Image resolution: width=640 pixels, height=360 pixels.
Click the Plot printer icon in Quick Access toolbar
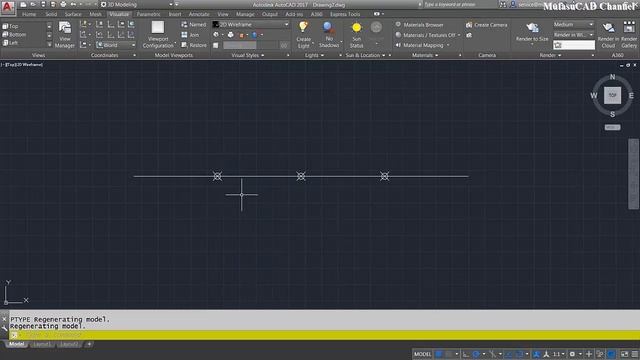[x=63, y=4]
